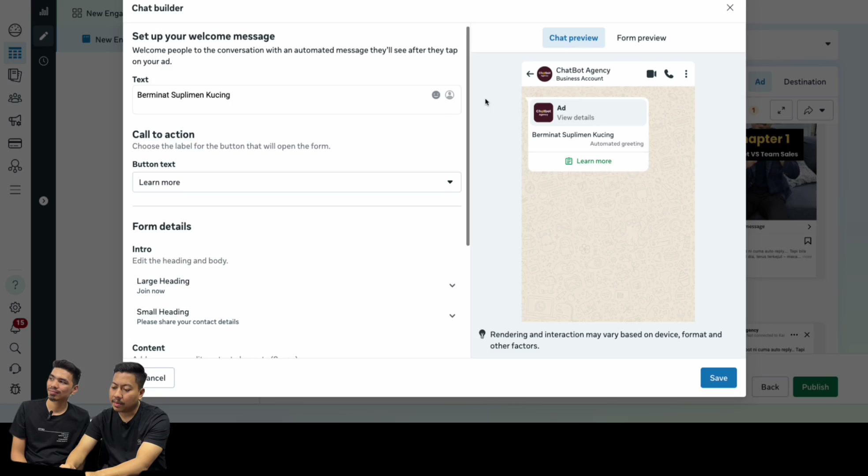Click welcome message text input field

[x=296, y=100]
